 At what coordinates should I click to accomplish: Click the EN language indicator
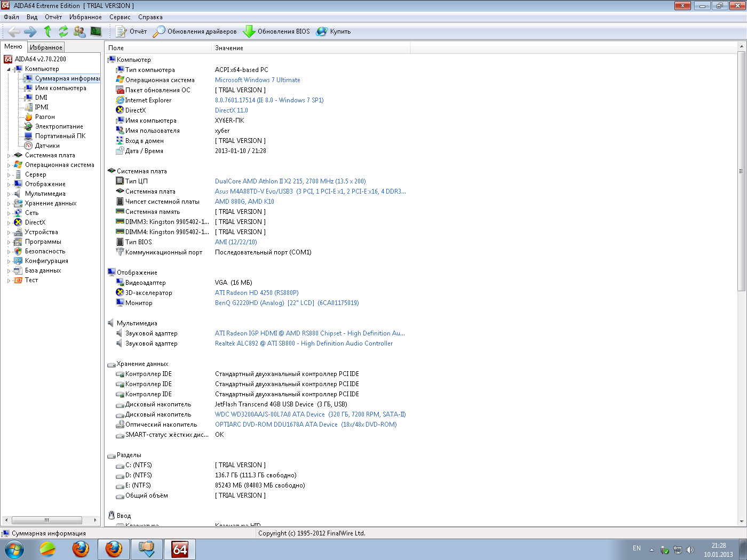(637, 548)
